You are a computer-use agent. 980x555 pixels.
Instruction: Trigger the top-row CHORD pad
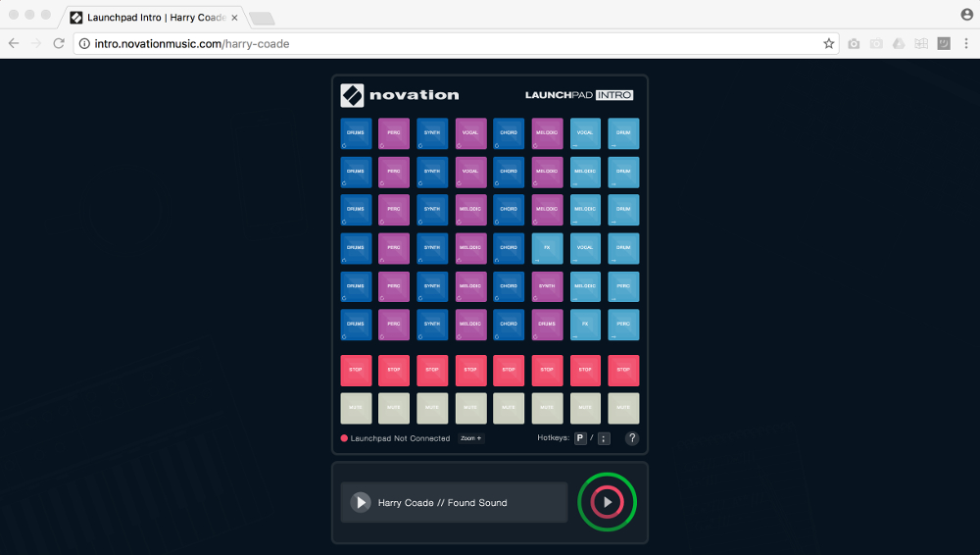(x=509, y=133)
